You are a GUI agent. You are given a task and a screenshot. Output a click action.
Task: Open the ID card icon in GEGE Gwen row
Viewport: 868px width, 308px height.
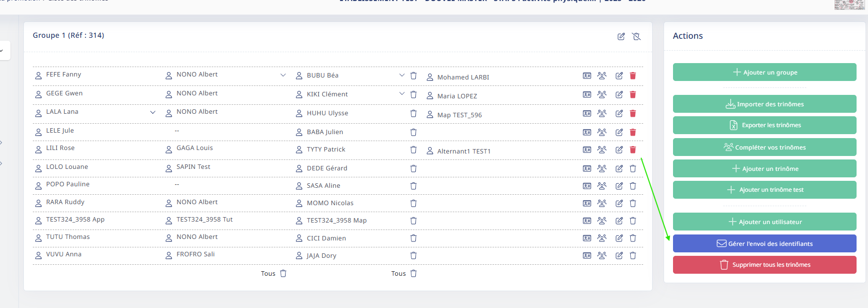click(x=587, y=94)
